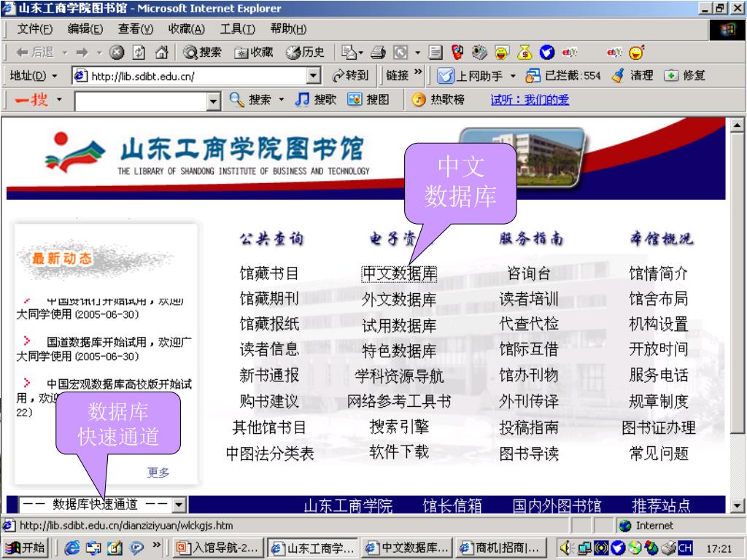Viewport: 747px width, 560px height.
Task: Open the 开始 Start button
Action: point(25,548)
